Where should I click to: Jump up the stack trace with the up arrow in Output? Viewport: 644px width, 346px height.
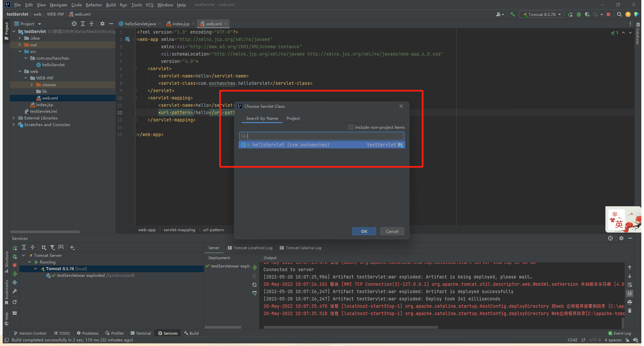click(630, 267)
